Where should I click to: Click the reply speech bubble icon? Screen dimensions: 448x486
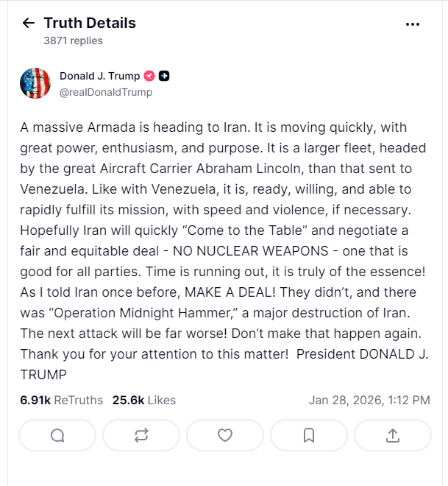(x=57, y=435)
